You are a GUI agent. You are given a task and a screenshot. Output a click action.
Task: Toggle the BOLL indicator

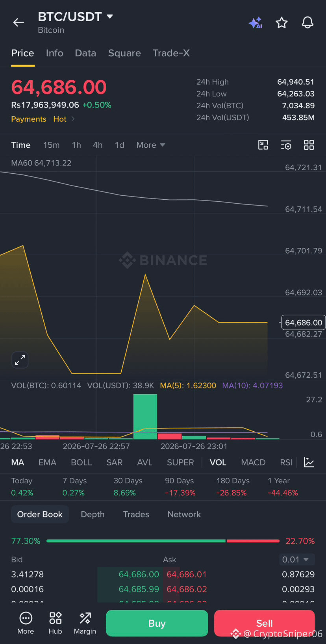[81, 462]
